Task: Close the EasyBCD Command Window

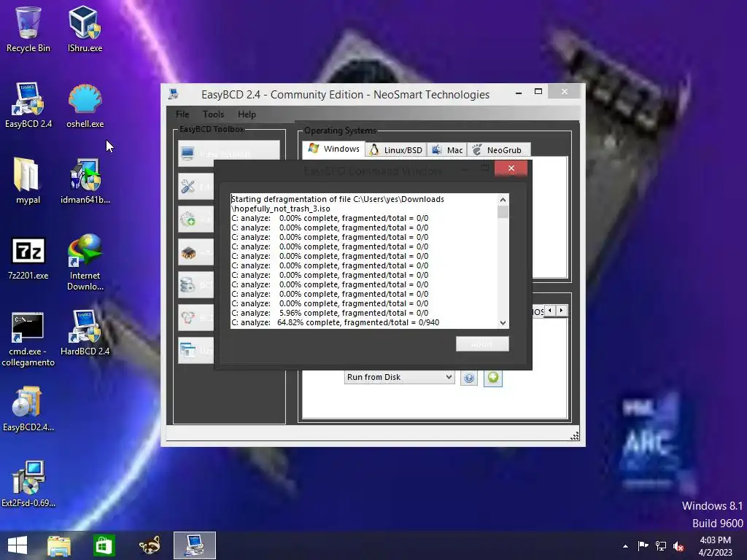Action: (x=511, y=168)
